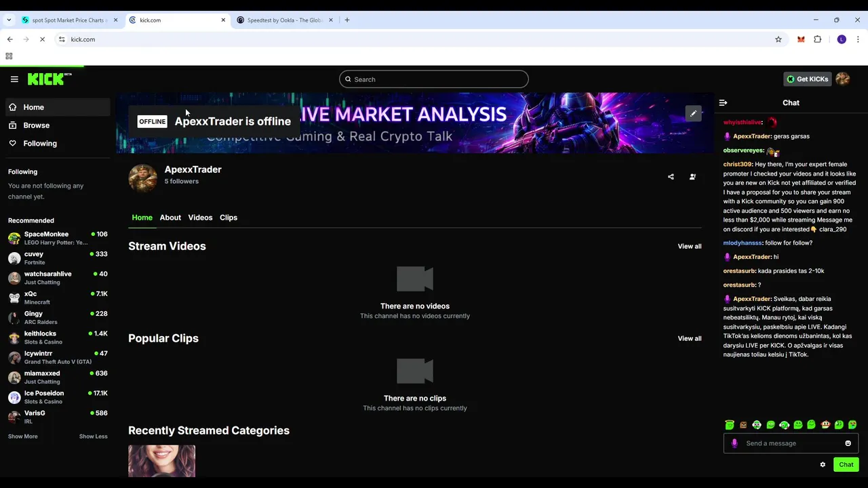The width and height of the screenshot is (868, 488).
Task: Open the emoji picker in chat box
Action: [848, 443]
